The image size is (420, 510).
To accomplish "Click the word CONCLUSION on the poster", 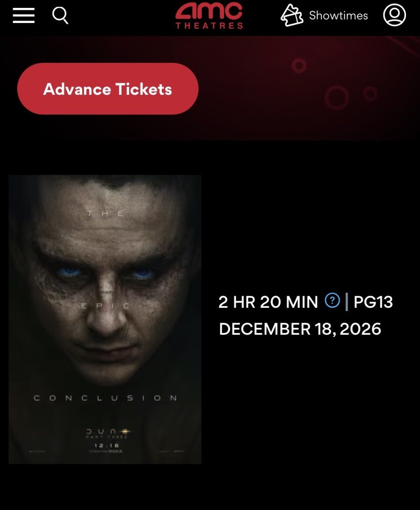I will [105, 398].
